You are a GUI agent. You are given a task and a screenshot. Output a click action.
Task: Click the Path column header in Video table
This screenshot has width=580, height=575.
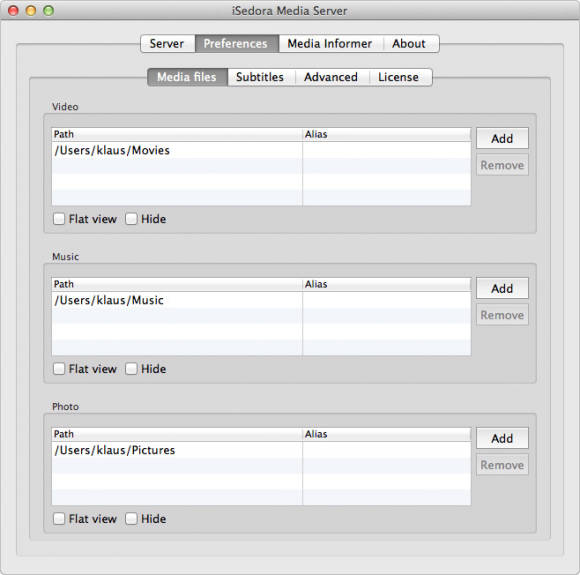177,134
